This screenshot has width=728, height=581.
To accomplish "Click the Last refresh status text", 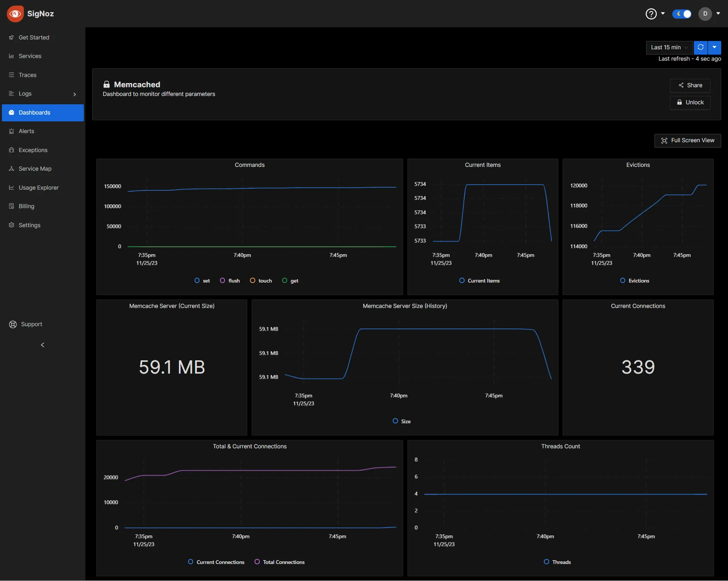I will [x=690, y=59].
